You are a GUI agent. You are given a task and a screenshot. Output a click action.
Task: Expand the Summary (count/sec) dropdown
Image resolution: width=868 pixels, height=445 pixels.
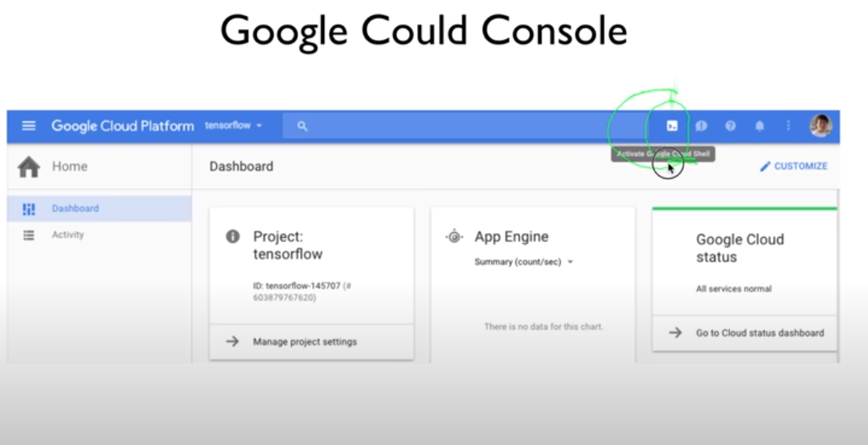coord(523,262)
